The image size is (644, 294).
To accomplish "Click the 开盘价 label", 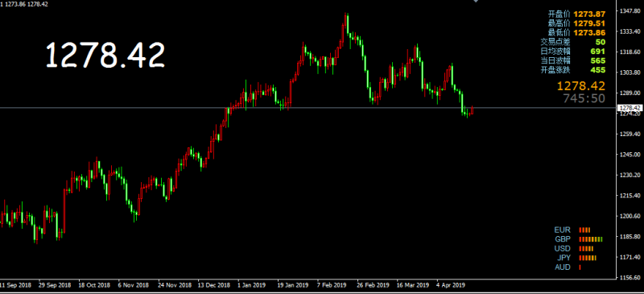I will [559, 14].
